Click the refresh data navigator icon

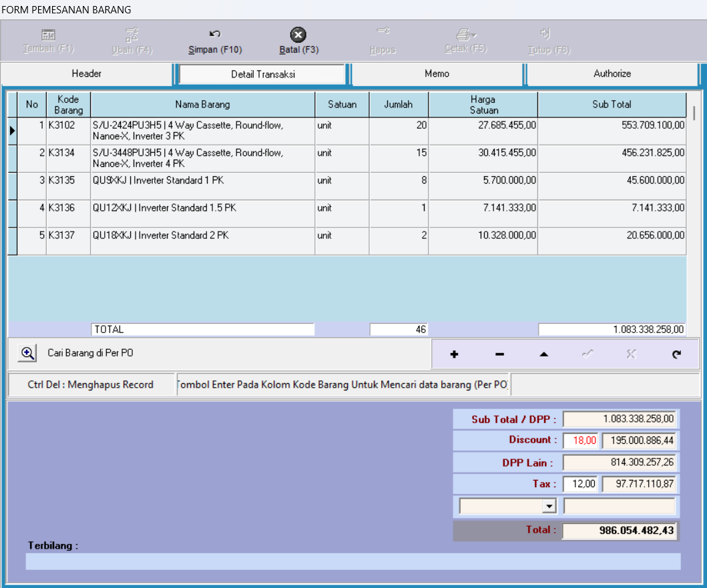tap(676, 354)
